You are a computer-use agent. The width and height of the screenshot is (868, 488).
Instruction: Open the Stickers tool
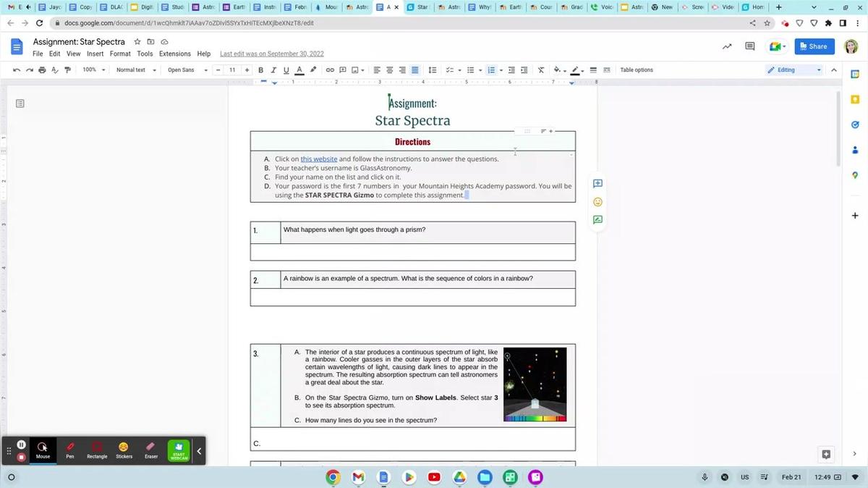pos(124,450)
